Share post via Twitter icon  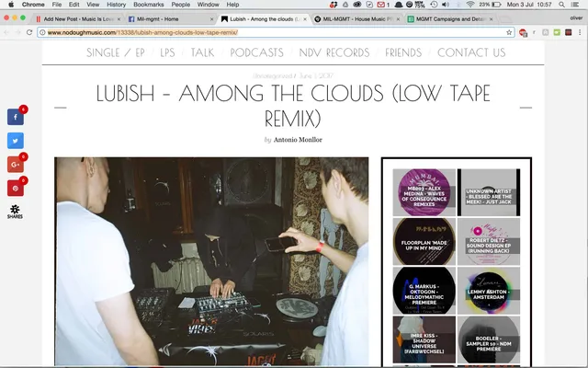tap(16, 141)
